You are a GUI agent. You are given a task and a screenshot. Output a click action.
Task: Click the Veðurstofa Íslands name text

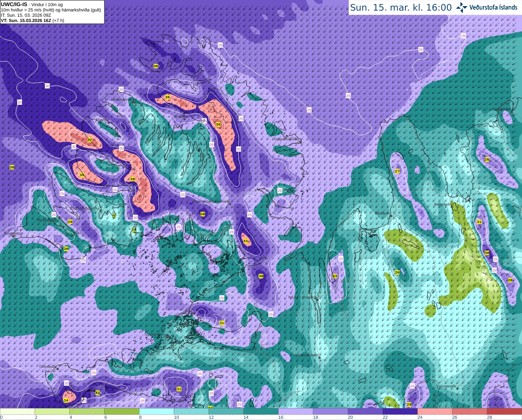pos(493,7)
